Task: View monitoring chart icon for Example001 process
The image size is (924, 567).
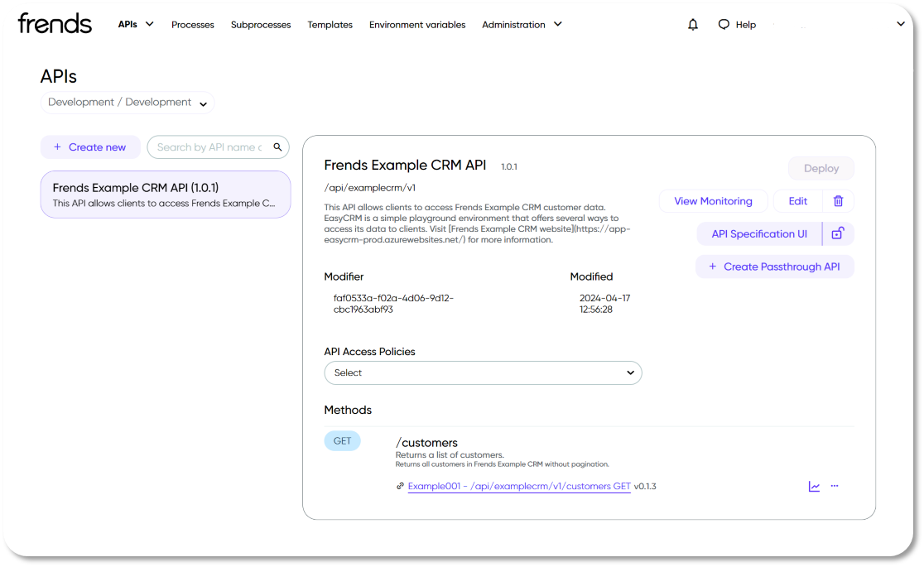Action: 814,486
